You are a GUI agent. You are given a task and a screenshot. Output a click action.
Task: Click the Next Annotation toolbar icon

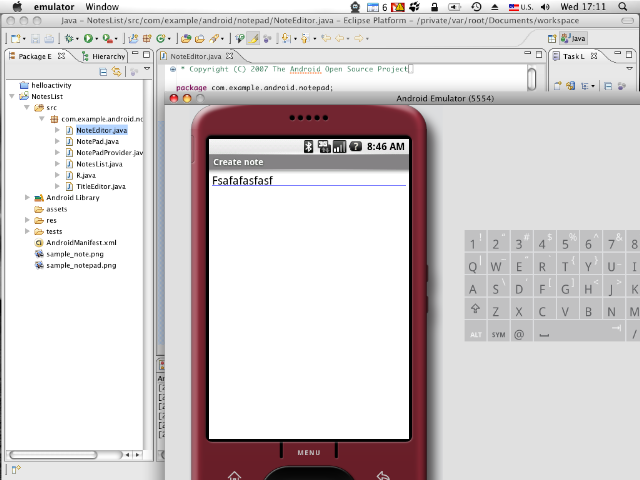pyautogui.click(x=287, y=38)
